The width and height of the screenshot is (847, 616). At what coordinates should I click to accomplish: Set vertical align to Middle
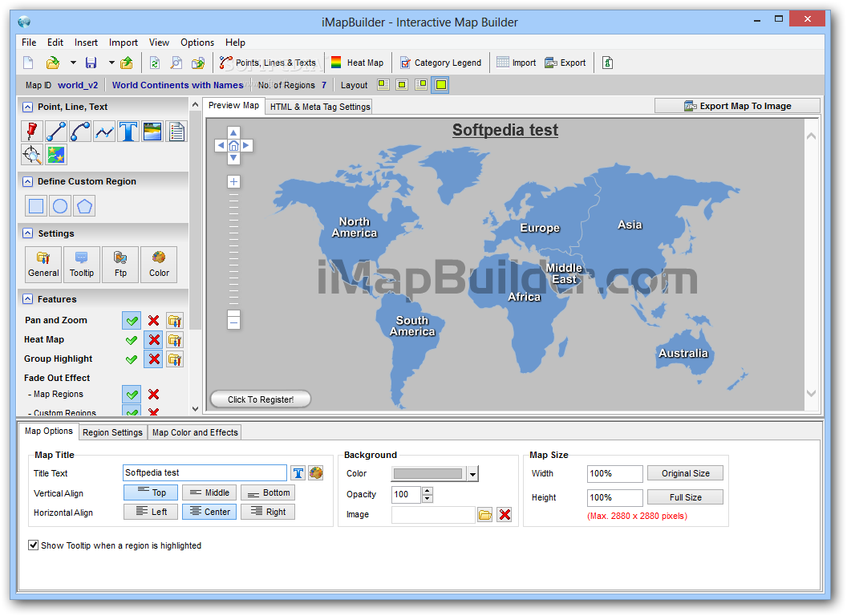pyautogui.click(x=209, y=492)
